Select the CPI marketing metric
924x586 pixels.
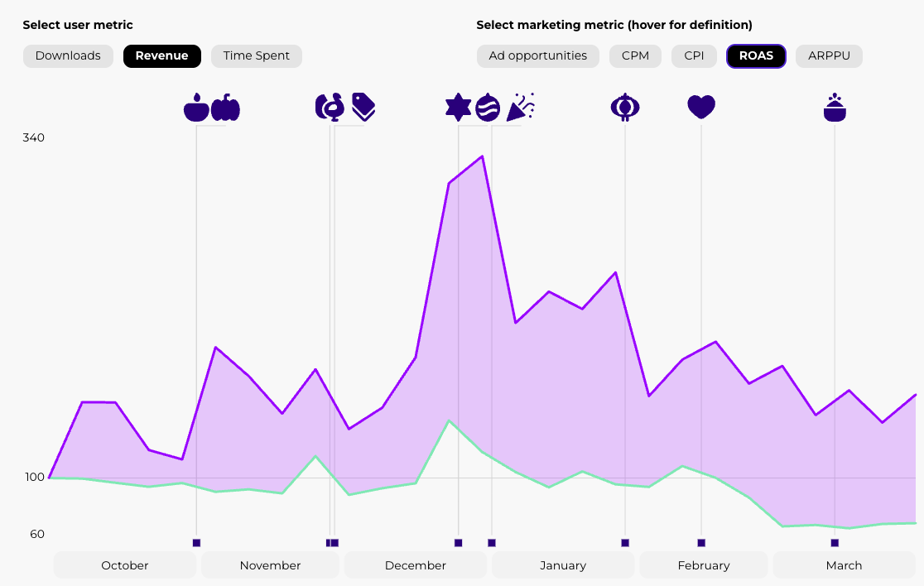pos(694,56)
